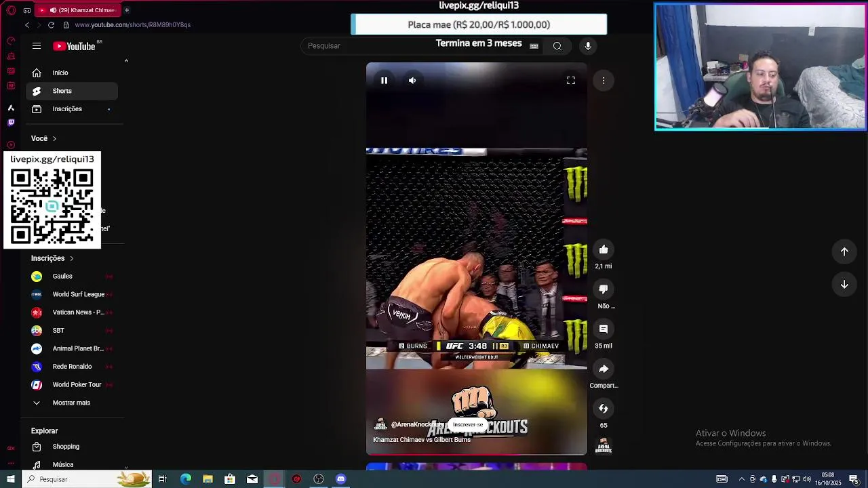
Task: Select the Khamzat Chimaev browser tab
Action: [78, 10]
